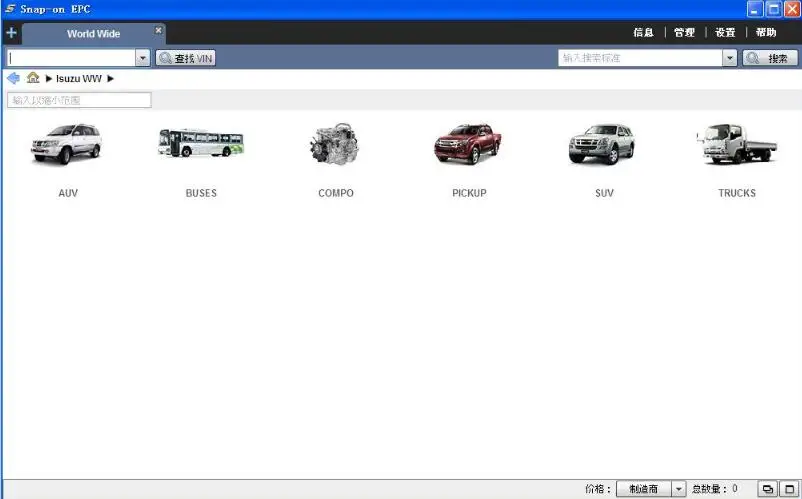Viewport: 802px width, 499px height.
Task: Open the 帮助 menu
Action: click(766, 33)
